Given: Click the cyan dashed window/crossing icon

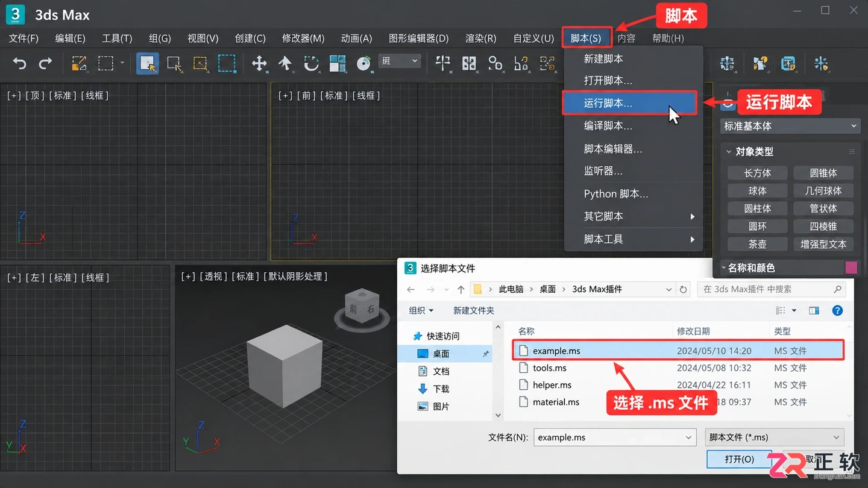Looking at the screenshot, I should [227, 63].
